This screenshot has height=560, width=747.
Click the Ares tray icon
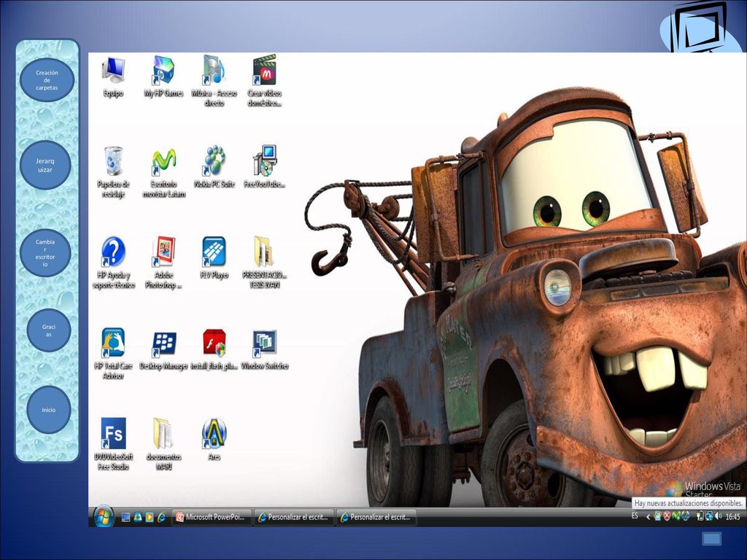click(x=686, y=516)
